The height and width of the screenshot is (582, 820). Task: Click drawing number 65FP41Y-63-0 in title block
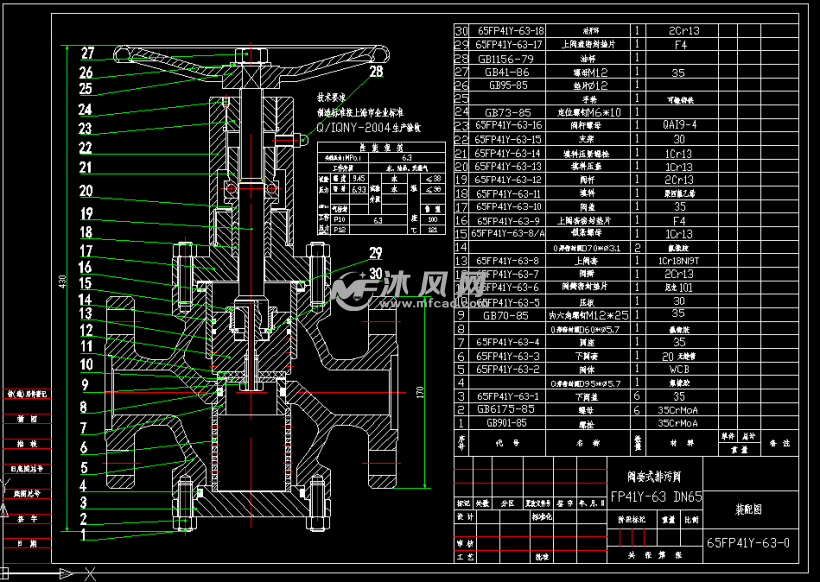(747, 543)
